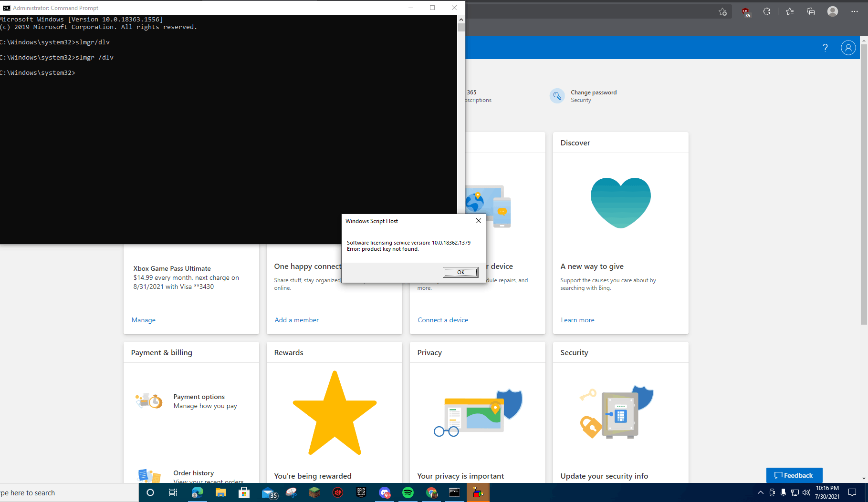Open Task View on the taskbar

173,492
